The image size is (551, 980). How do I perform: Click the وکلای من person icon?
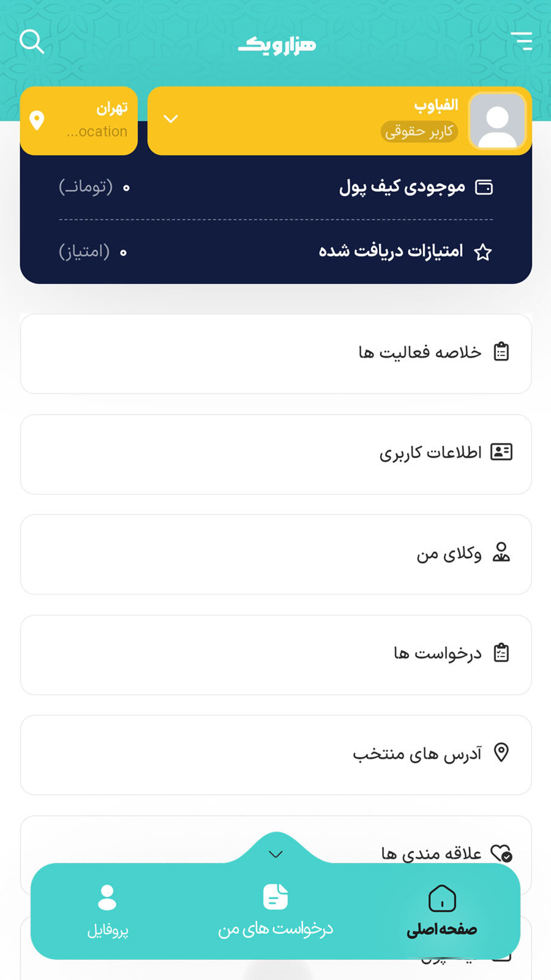click(501, 552)
